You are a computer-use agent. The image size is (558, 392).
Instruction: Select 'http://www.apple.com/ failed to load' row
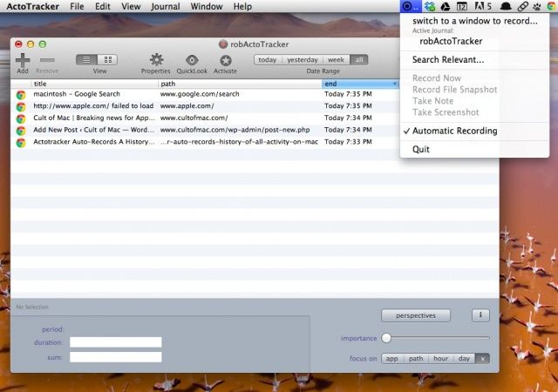coord(93,106)
